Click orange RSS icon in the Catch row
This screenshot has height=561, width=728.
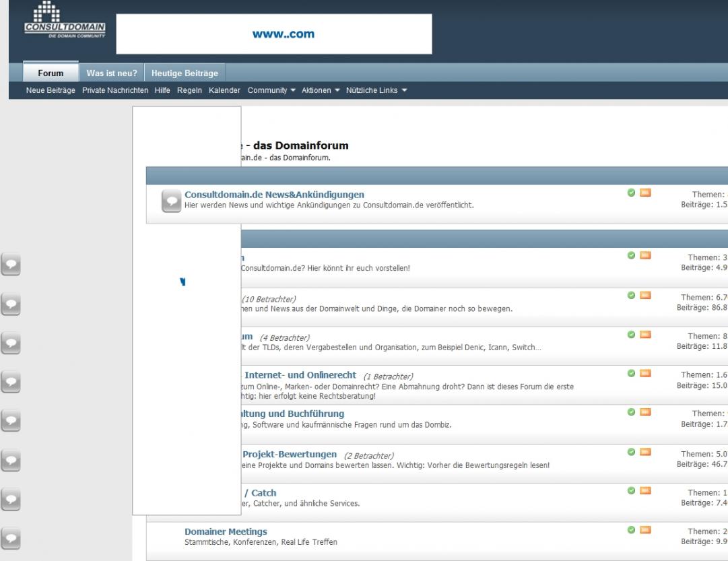645,490
